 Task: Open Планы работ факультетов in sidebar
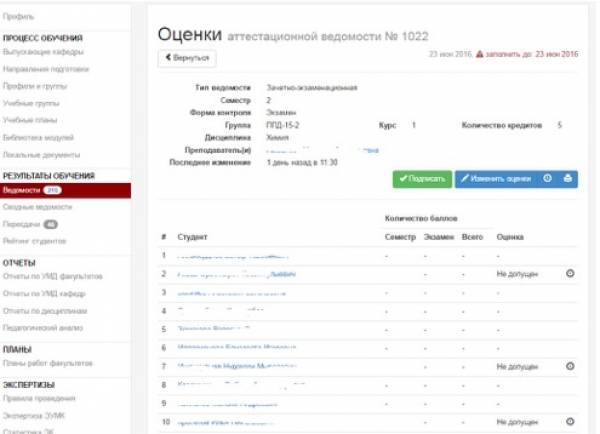click(x=48, y=363)
